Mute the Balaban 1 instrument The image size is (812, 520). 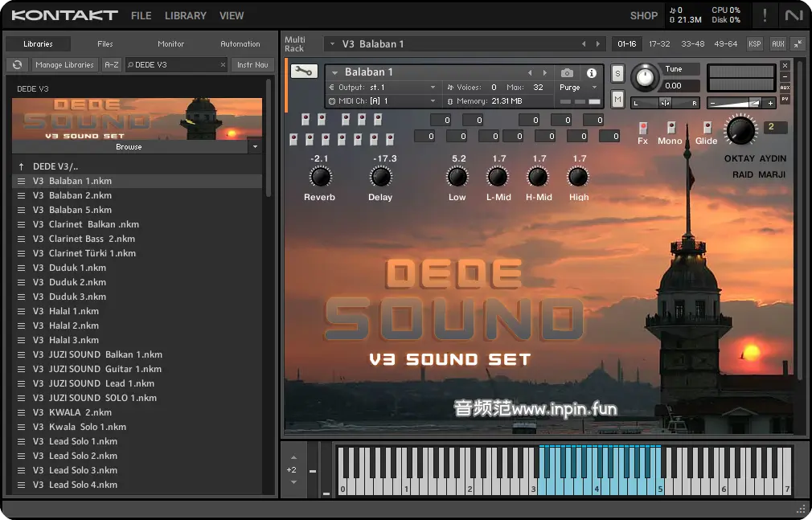(617, 99)
